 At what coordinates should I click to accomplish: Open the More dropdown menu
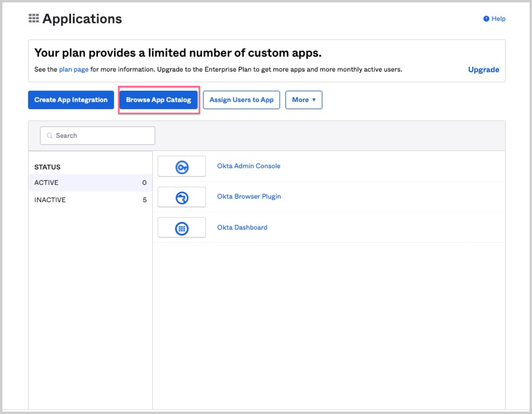303,100
